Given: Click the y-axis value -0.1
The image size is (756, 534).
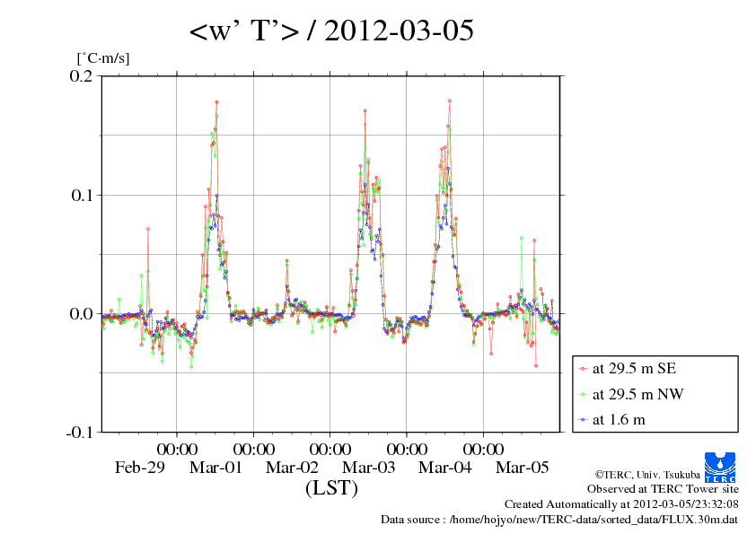Looking at the screenshot, I should coord(79,433).
